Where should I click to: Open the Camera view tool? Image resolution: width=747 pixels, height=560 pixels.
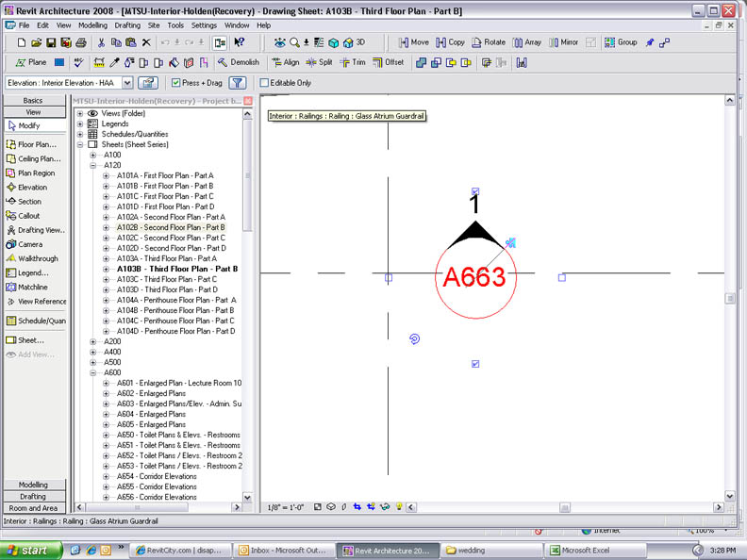click(30, 244)
